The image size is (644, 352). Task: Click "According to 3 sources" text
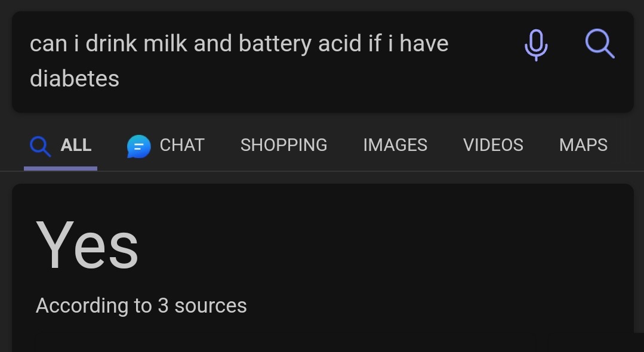click(141, 305)
